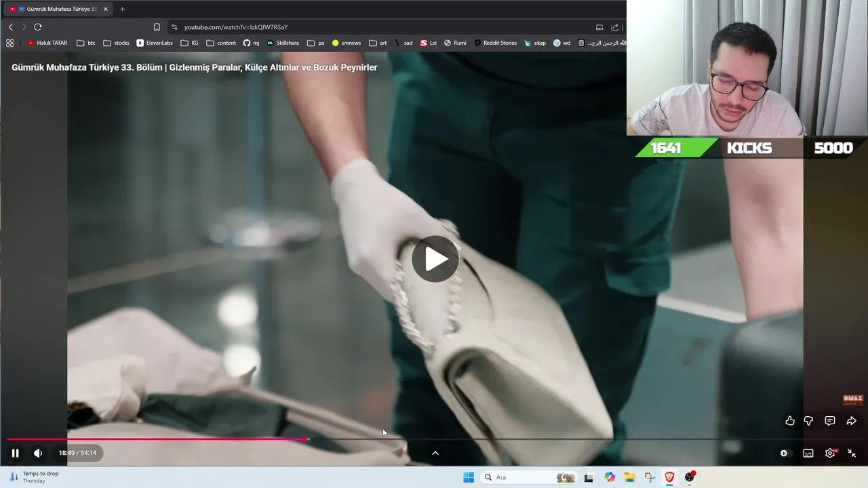Bookmark this page icon in address bar
Viewport: 868px width, 488px height.
(157, 27)
